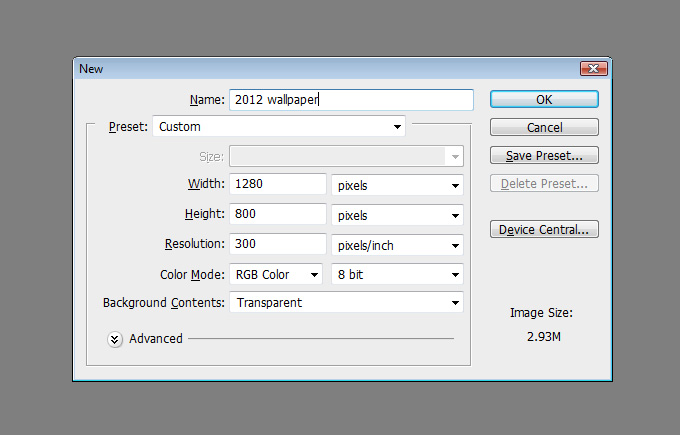Click the Height value field 800
Viewport: 680px width, 435px height.
278,214
